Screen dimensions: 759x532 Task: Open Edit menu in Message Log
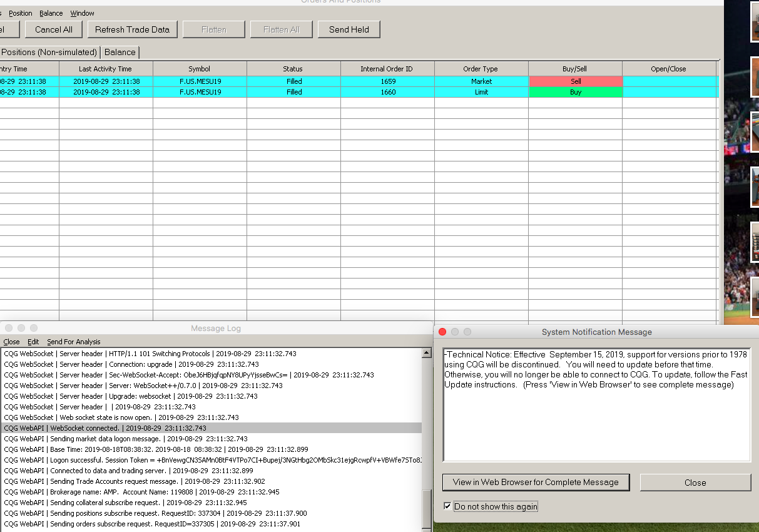click(x=33, y=342)
